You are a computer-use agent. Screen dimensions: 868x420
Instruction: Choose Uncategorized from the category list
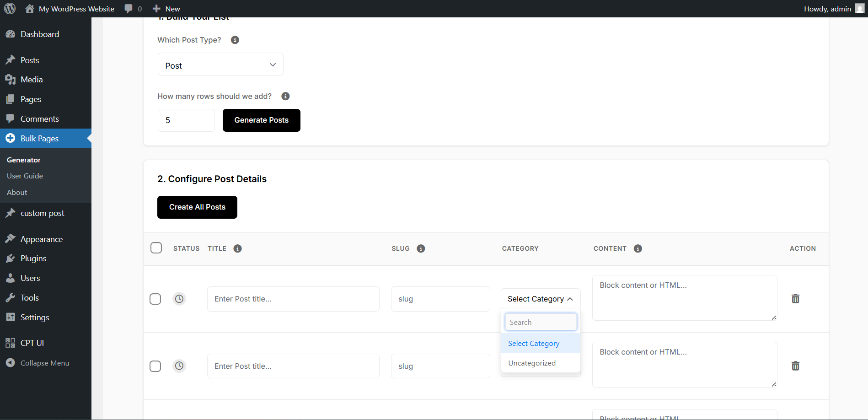[x=532, y=363]
